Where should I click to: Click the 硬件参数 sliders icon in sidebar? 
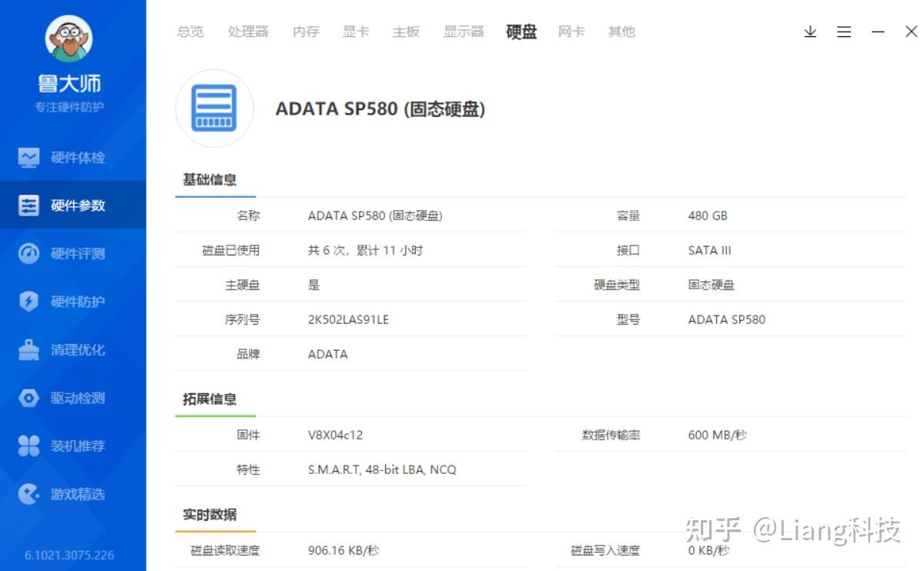pyautogui.click(x=28, y=205)
